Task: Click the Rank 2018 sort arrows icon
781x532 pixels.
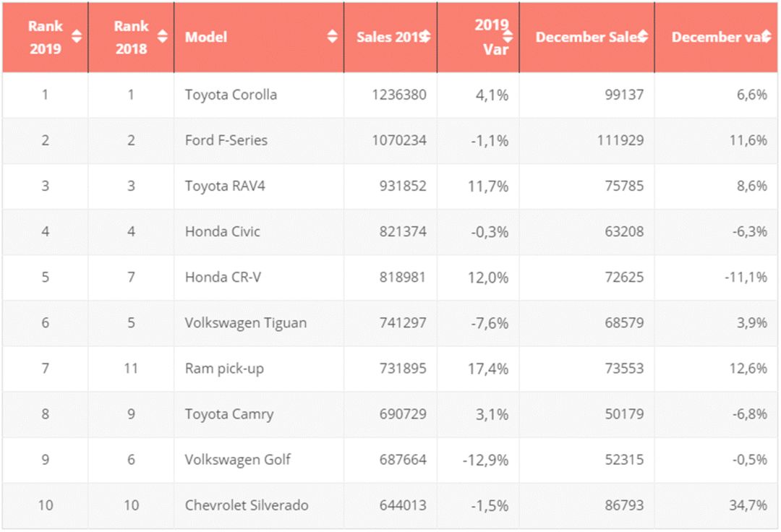Action: point(162,37)
